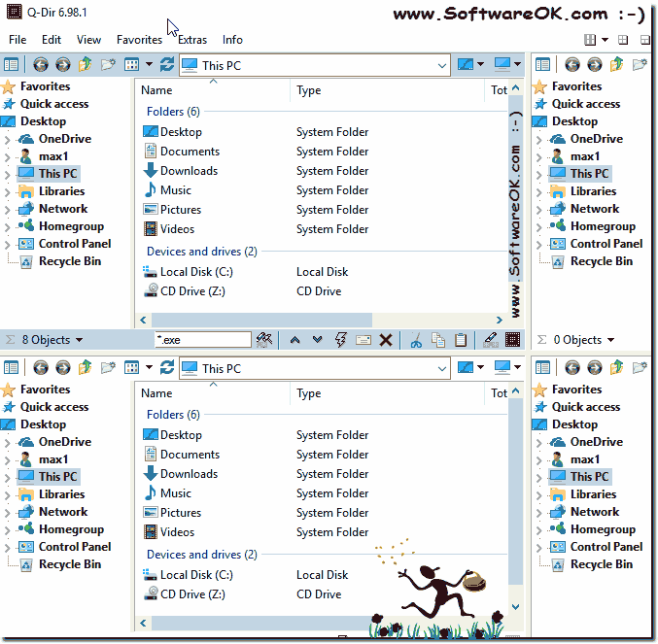This screenshot has height=644, width=658.
Task: Click vertical scrollbar down arrow in lower-left pane
Action: (516, 607)
